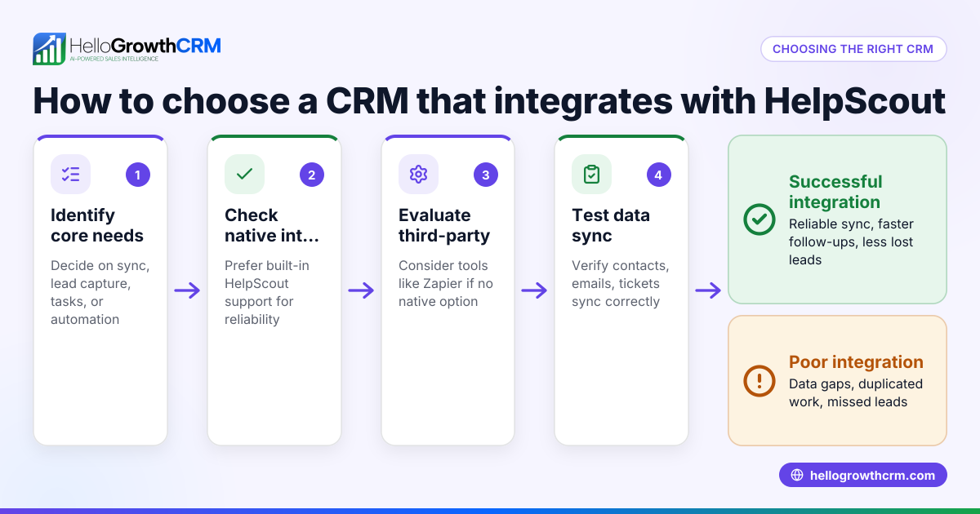Click the 'Identify core needs' heading
Image resolution: width=980 pixels, height=514 pixels.
[x=97, y=225]
